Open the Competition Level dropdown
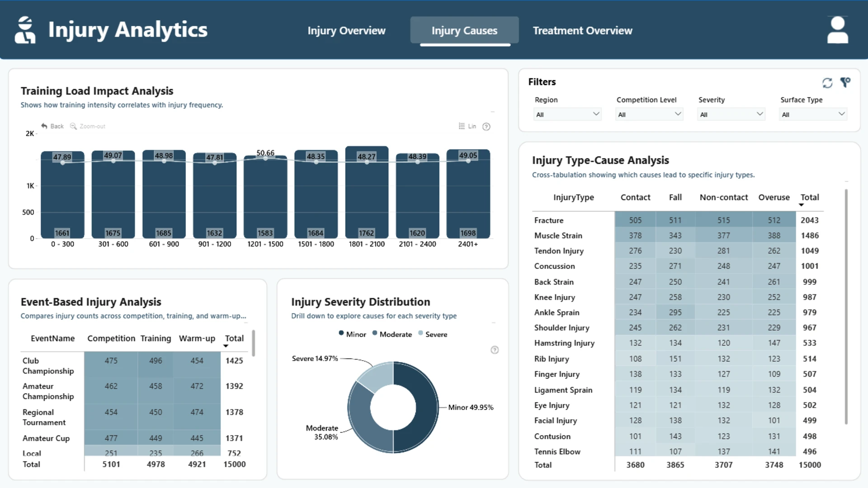 pyautogui.click(x=650, y=114)
